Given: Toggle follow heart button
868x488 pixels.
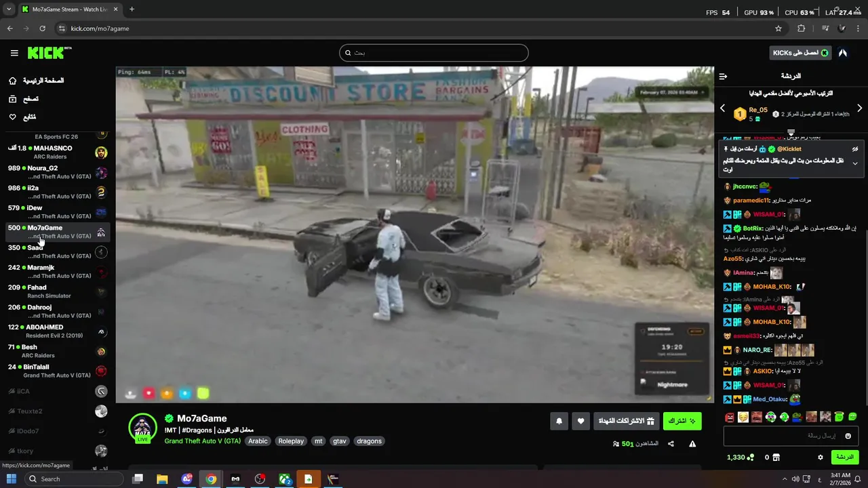Looking at the screenshot, I should coord(580,421).
